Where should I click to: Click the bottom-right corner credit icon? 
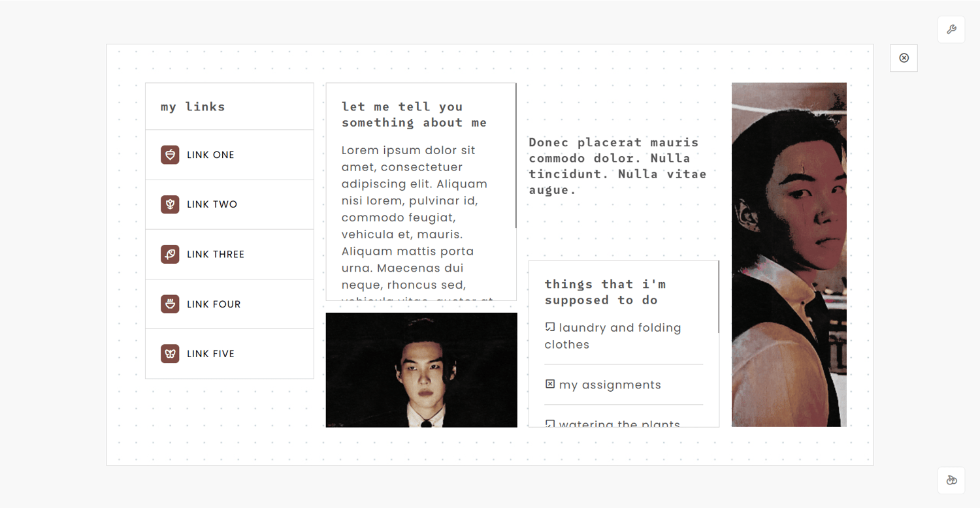point(951,481)
